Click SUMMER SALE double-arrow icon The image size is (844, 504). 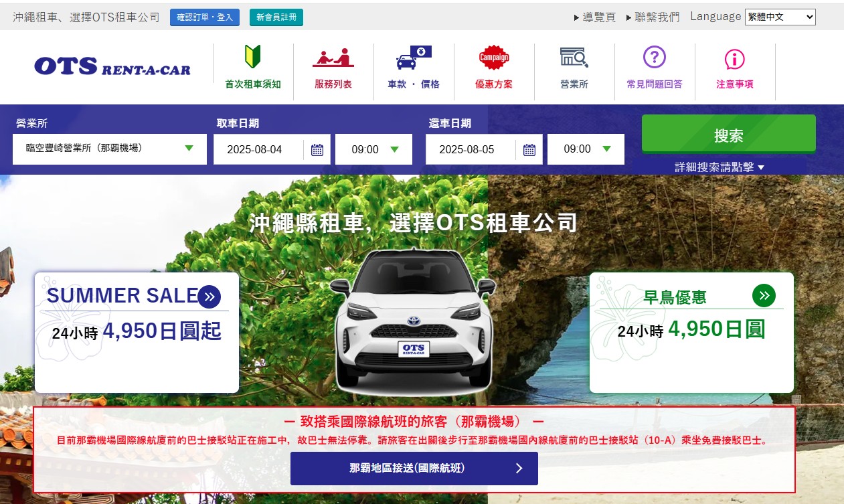pyautogui.click(x=209, y=297)
